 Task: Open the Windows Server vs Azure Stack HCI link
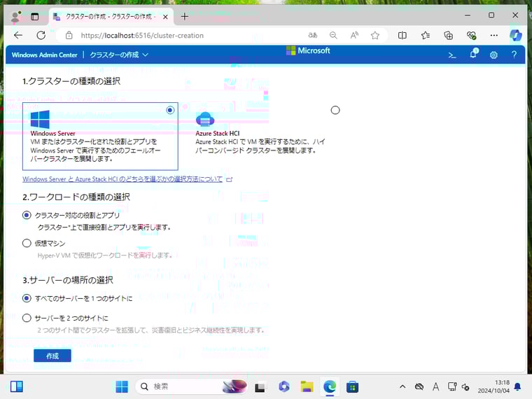coord(122,178)
